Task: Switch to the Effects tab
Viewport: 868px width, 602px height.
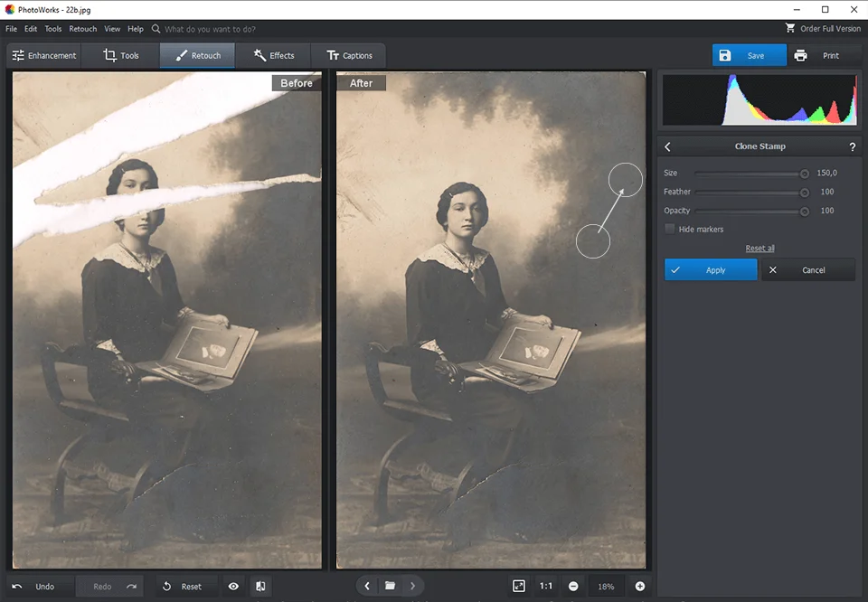Action: [x=275, y=55]
